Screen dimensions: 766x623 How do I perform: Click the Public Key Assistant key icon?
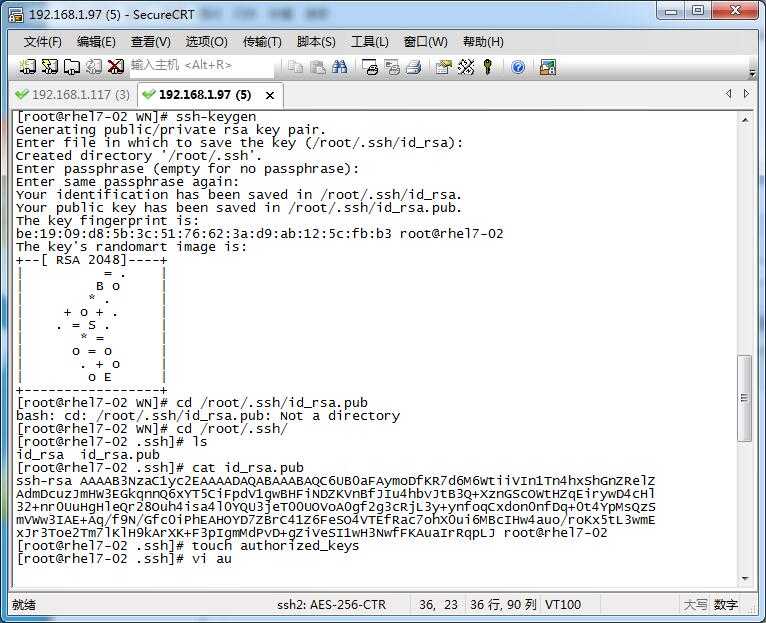[487, 66]
